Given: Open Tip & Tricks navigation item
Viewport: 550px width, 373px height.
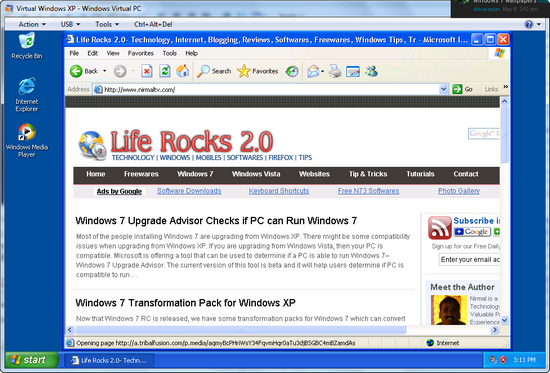Looking at the screenshot, I should click(368, 174).
